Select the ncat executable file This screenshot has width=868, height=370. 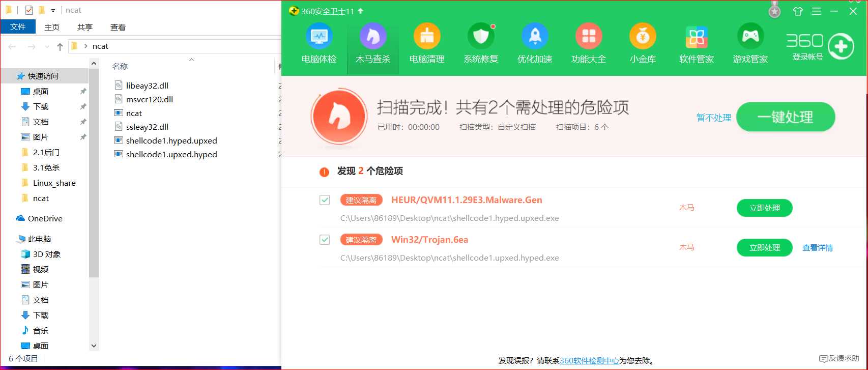pos(134,113)
